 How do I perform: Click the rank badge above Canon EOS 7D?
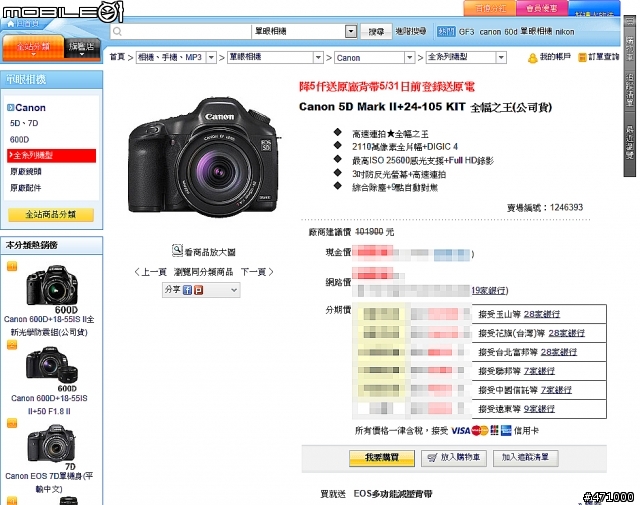(x=12, y=423)
